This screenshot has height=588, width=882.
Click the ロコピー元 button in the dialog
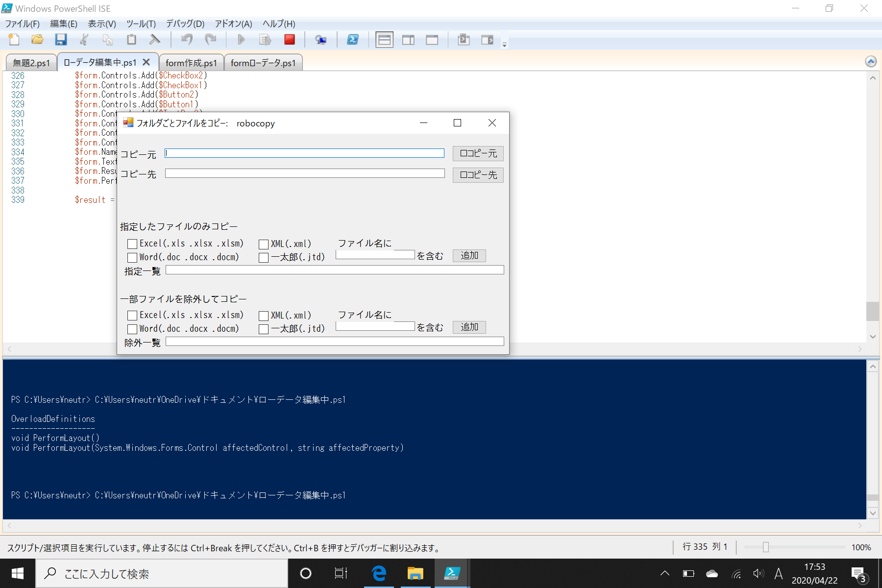[478, 153]
